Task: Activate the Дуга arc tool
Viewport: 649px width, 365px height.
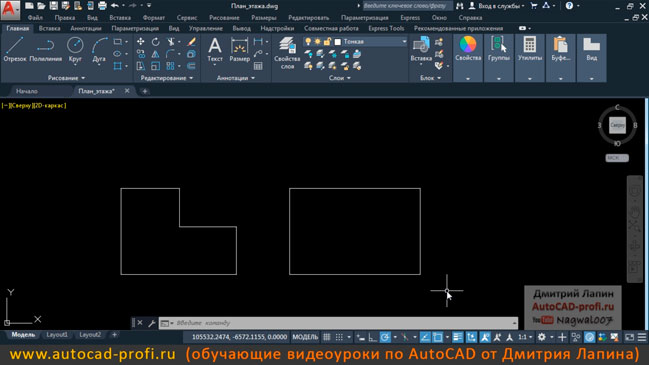Action: pyautogui.click(x=99, y=50)
